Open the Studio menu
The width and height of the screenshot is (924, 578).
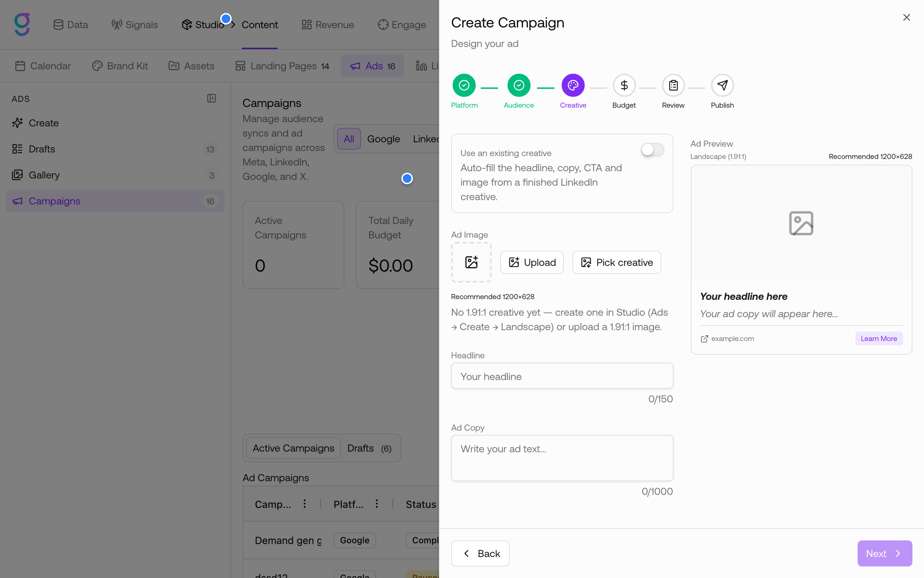point(203,25)
